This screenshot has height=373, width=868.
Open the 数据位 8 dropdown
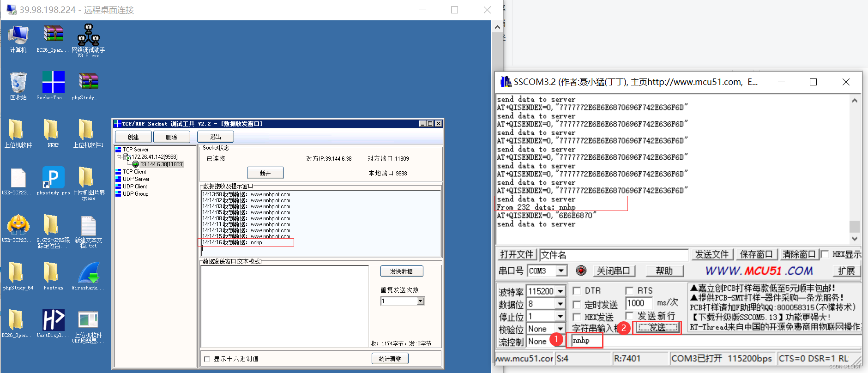click(x=561, y=304)
